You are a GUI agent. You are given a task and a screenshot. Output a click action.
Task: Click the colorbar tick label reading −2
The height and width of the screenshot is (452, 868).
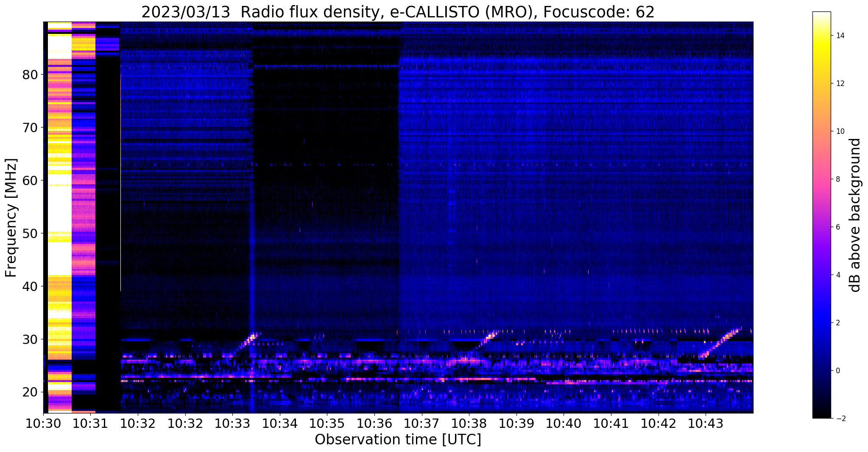tap(840, 419)
